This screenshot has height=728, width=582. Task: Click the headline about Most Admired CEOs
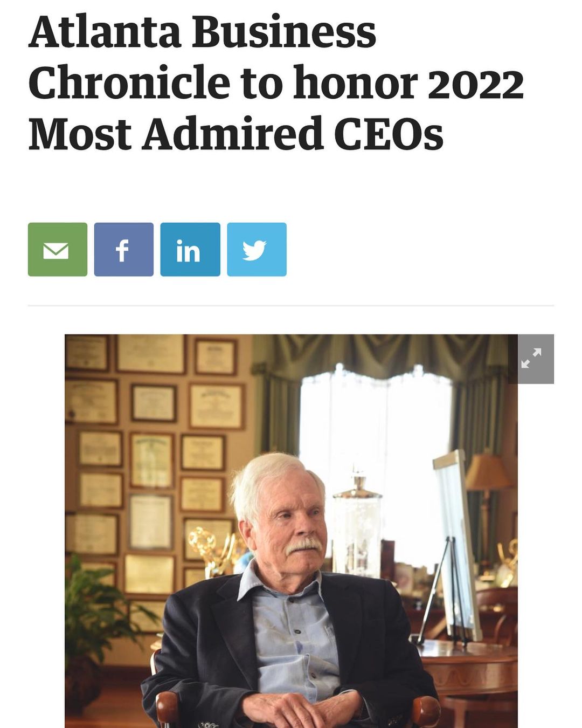[276, 84]
